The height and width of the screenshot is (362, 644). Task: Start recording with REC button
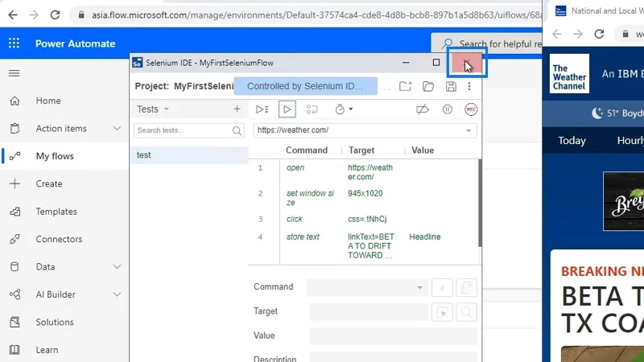click(x=471, y=109)
